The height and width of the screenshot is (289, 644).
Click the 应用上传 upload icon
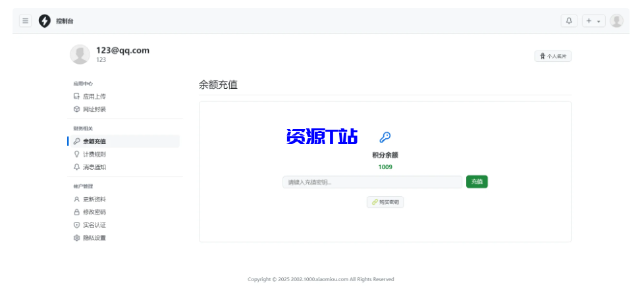(76, 97)
